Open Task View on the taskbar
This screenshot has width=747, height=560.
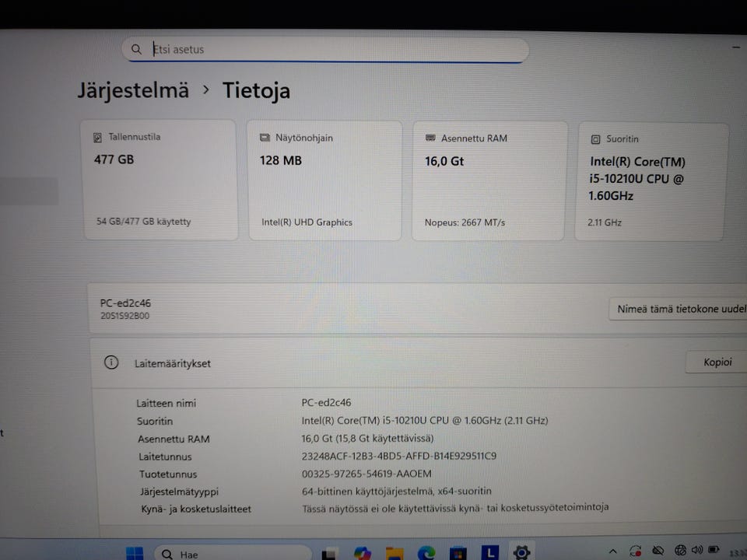328,555
